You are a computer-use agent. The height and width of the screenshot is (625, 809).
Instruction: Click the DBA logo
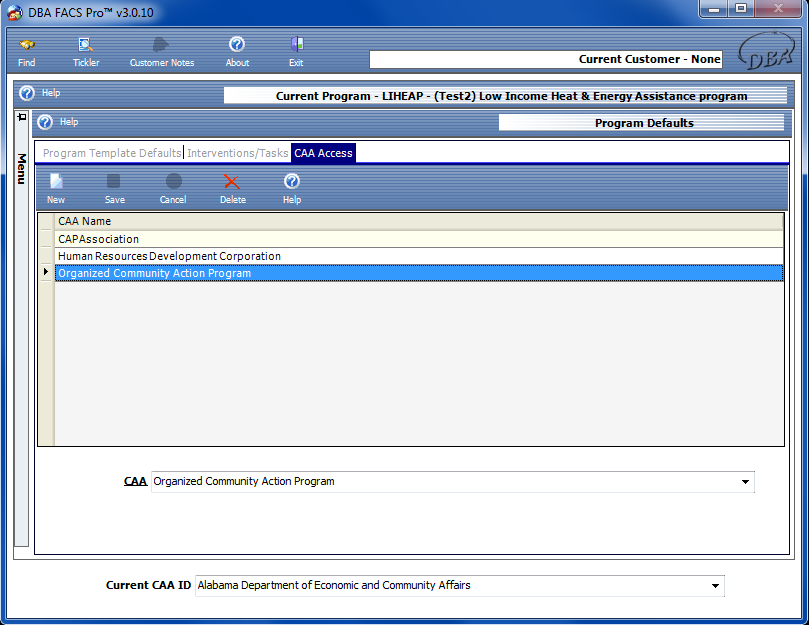(766, 52)
